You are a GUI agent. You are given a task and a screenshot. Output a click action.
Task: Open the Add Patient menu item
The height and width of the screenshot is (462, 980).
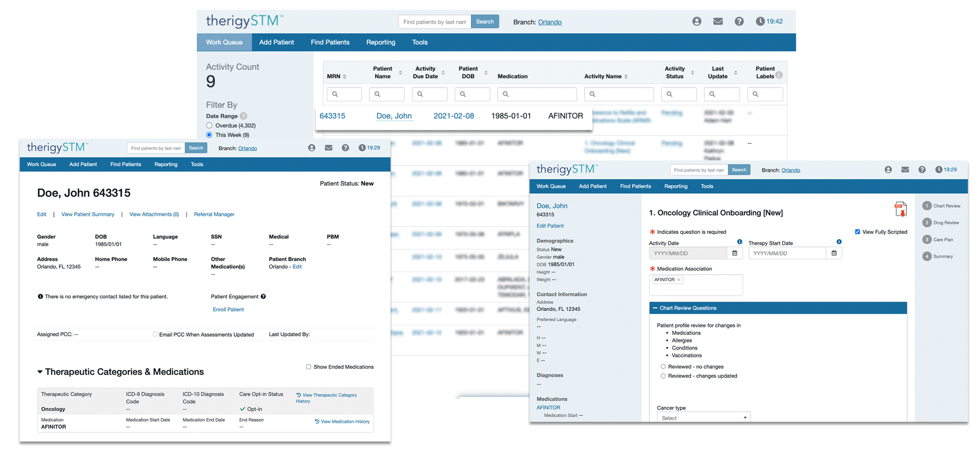[x=276, y=42]
